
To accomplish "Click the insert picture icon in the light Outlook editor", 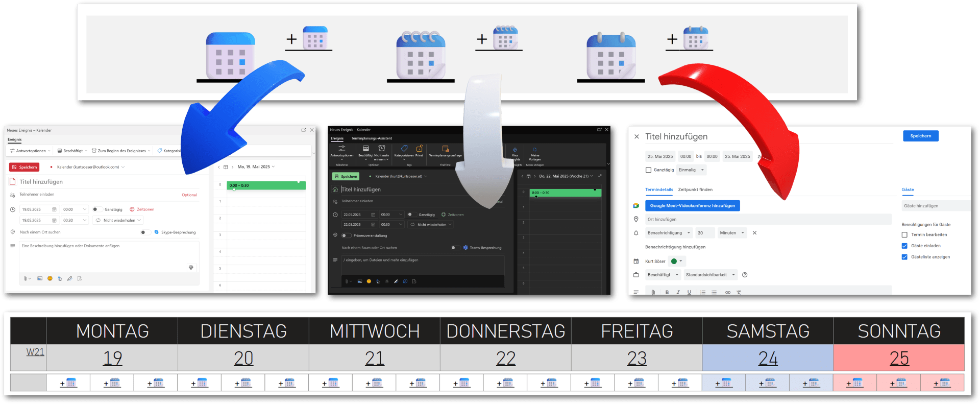I will click(x=40, y=278).
